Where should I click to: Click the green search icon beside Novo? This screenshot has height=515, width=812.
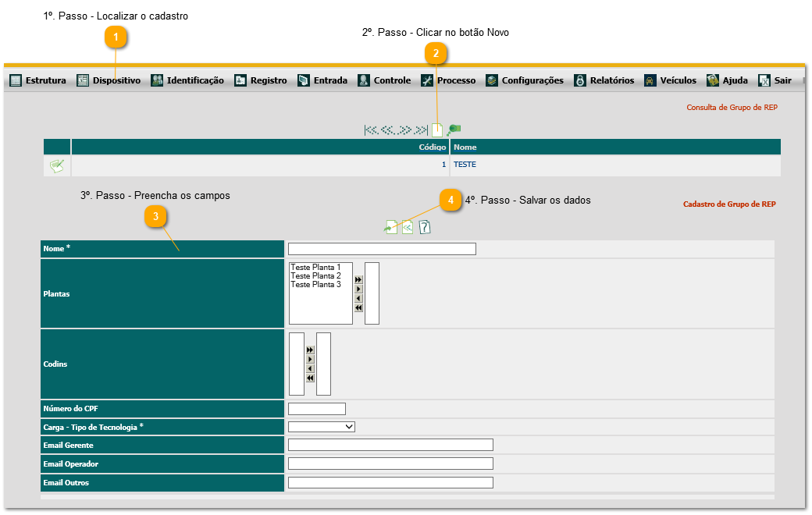click(454, 130)
